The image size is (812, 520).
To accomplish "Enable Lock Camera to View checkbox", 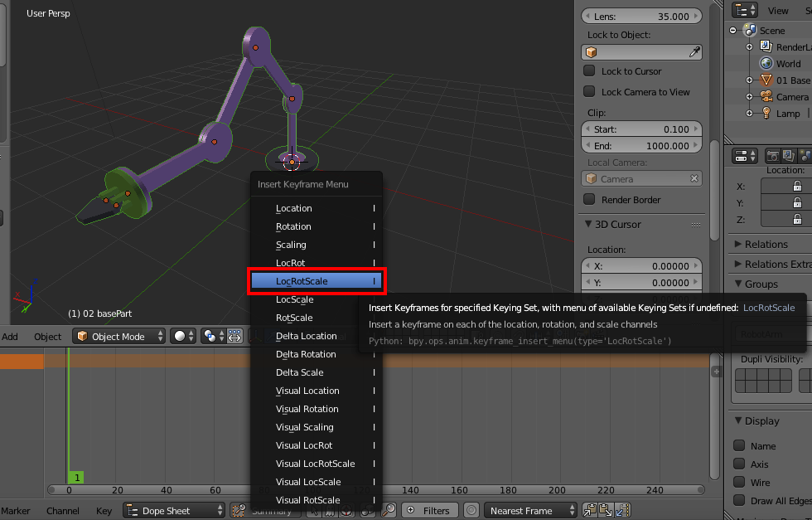I will (589, 91).
